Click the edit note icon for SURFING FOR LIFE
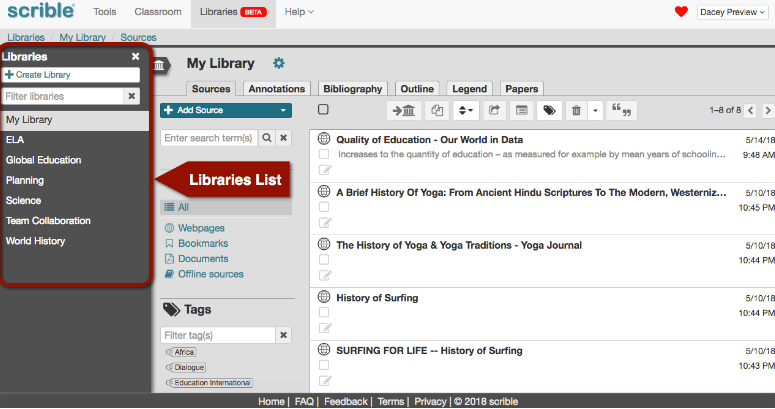The image size is (775, 409). pyautogui.click(x=325, y=381)
